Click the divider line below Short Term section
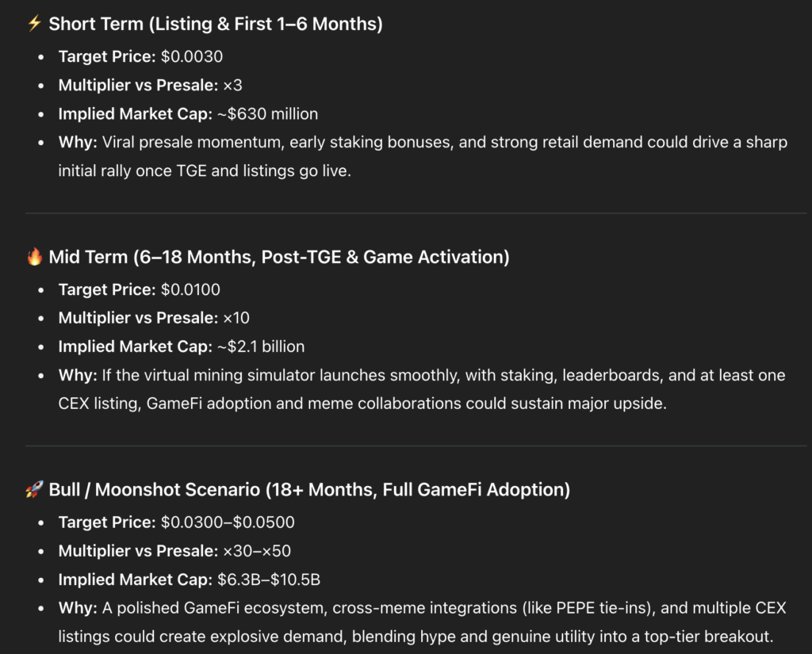The height and width of the screenshot is (654, 812). coord(406,213)
